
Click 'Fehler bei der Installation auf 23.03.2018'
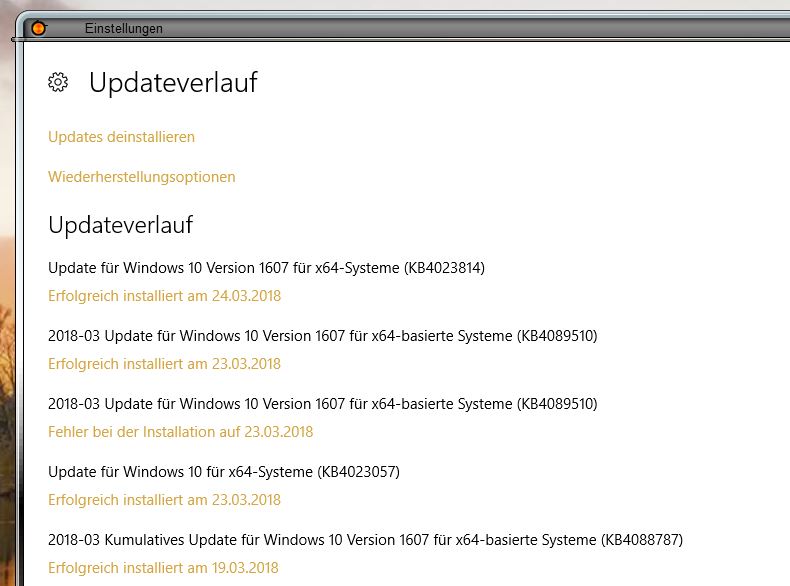[x=180, y=432]
